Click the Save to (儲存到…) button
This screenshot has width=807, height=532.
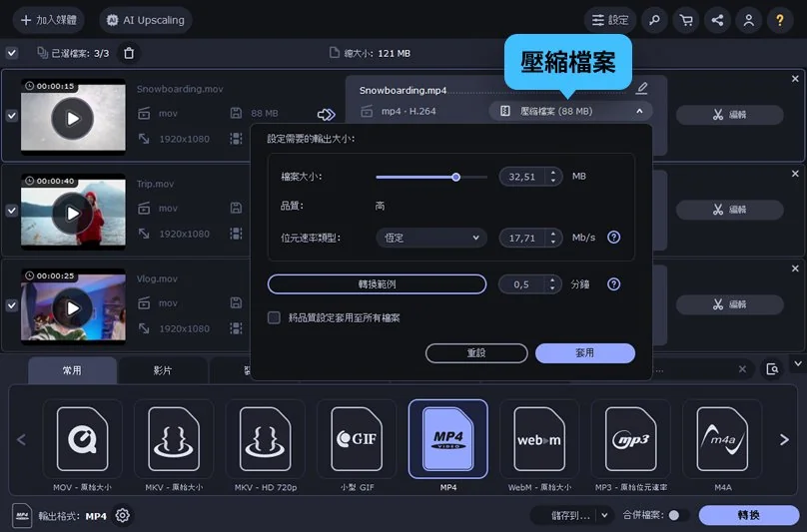click(x=569, y=515)
